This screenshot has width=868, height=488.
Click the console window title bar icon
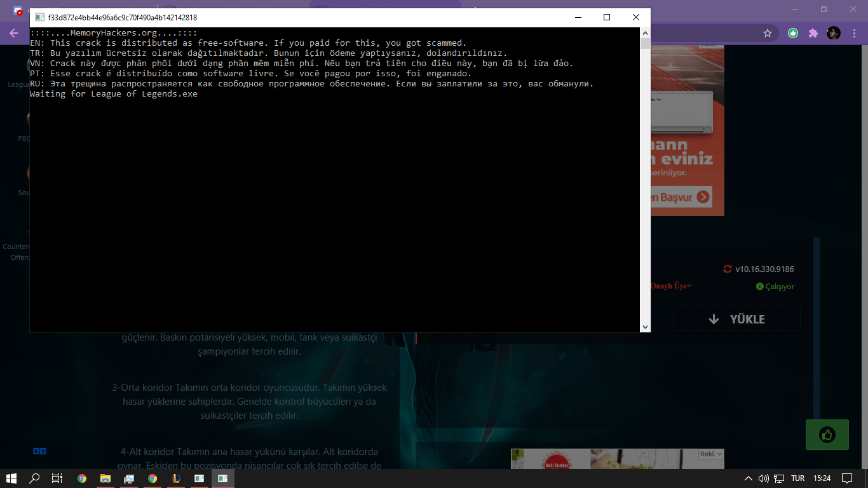point(39,18)
